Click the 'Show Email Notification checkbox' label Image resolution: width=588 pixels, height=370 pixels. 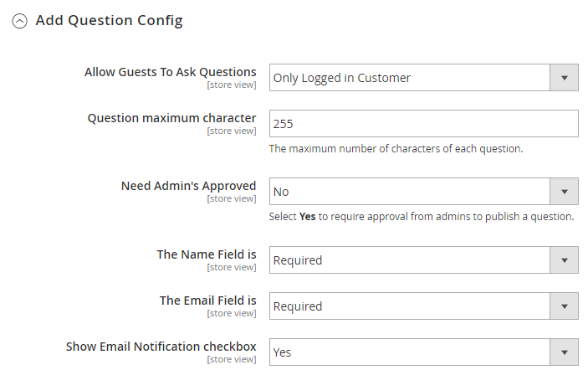click(161, 347)
